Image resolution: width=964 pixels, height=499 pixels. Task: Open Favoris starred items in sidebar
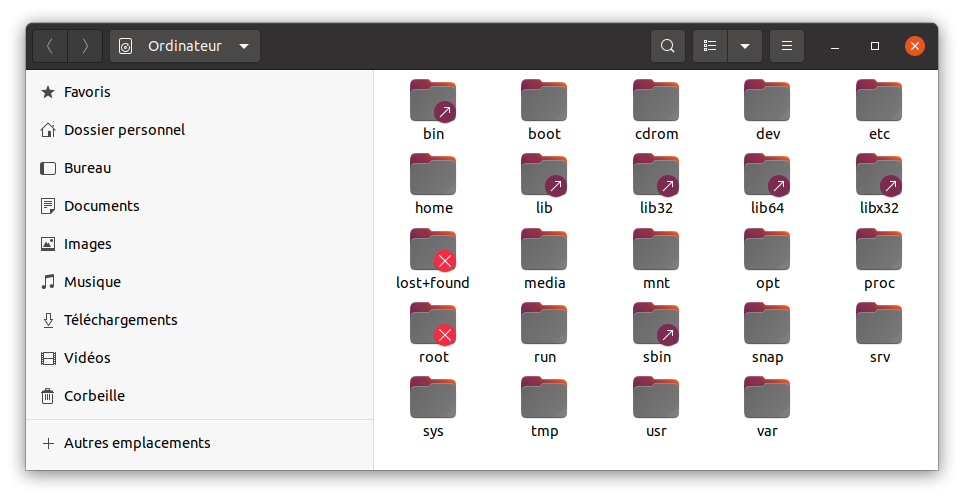[87, 92]
